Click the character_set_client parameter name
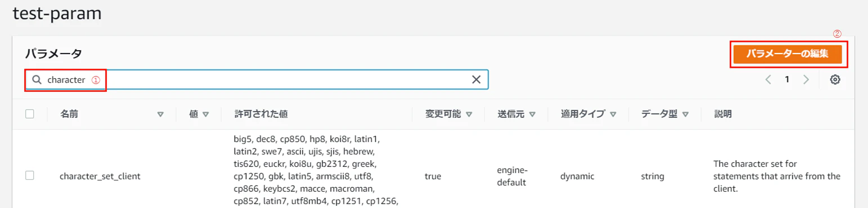The height and width of the screenshot is (208, 868). pyautogui.click(x=100, y=176)
